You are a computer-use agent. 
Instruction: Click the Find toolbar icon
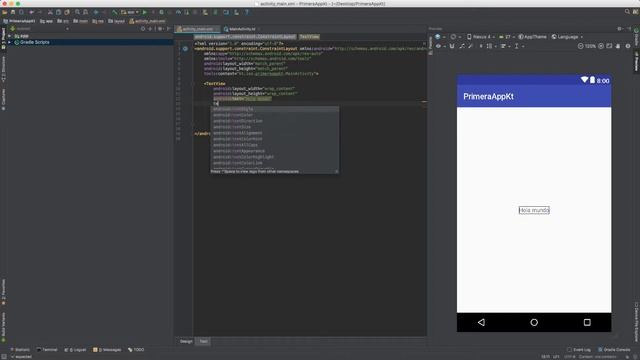point(78,12)
